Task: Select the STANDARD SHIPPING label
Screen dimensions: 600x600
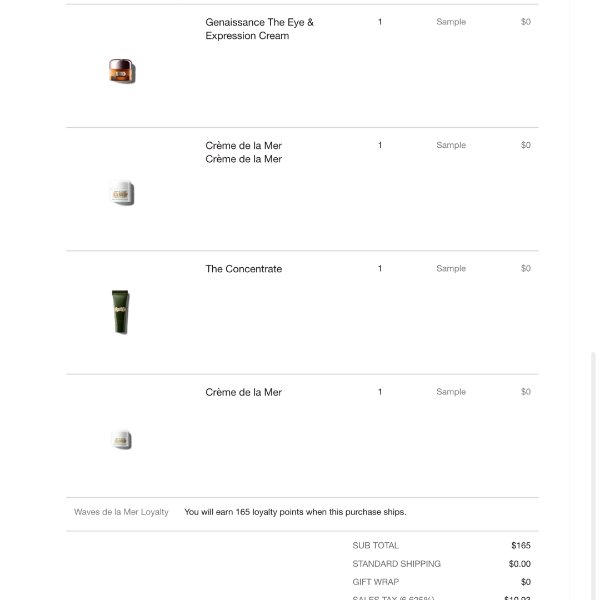Action: (396, 564)
